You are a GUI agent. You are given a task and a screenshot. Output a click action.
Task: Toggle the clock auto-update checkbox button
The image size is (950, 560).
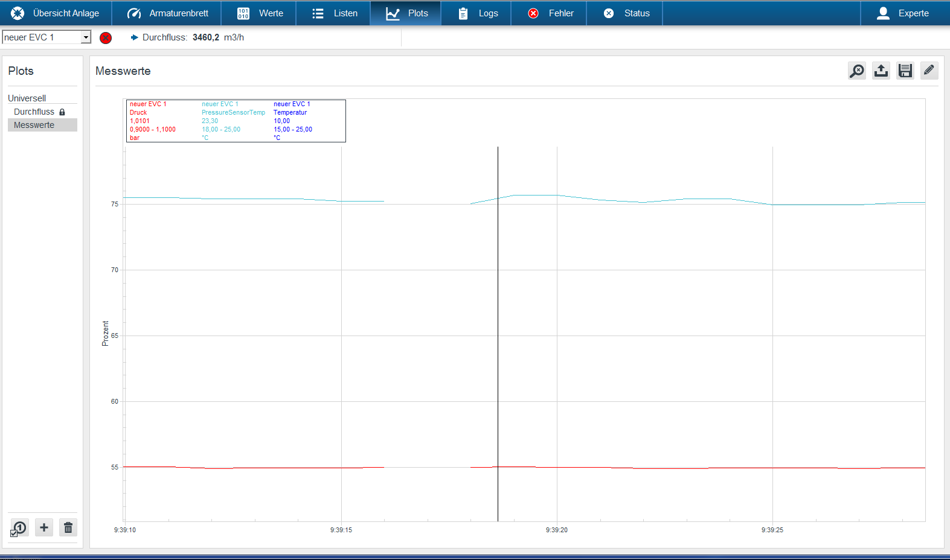[19, 529]
